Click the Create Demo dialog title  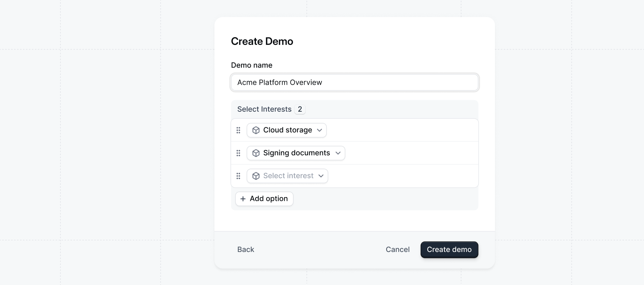coord(262,41)
